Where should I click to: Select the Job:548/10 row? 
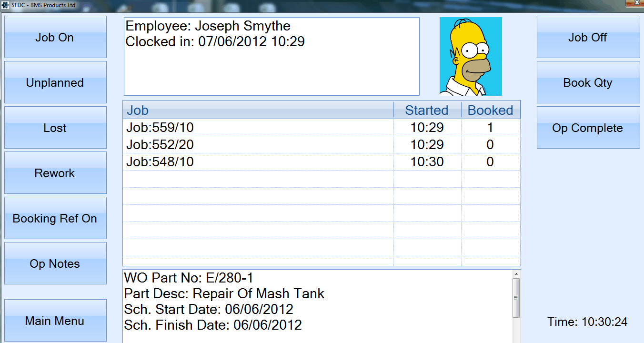(322, 162)
